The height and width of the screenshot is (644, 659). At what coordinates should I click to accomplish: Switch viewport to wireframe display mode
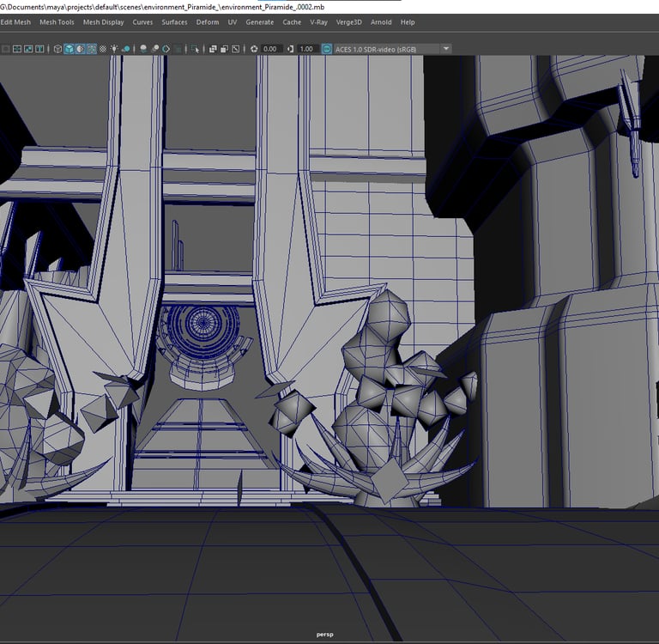(x=58, y=49)
